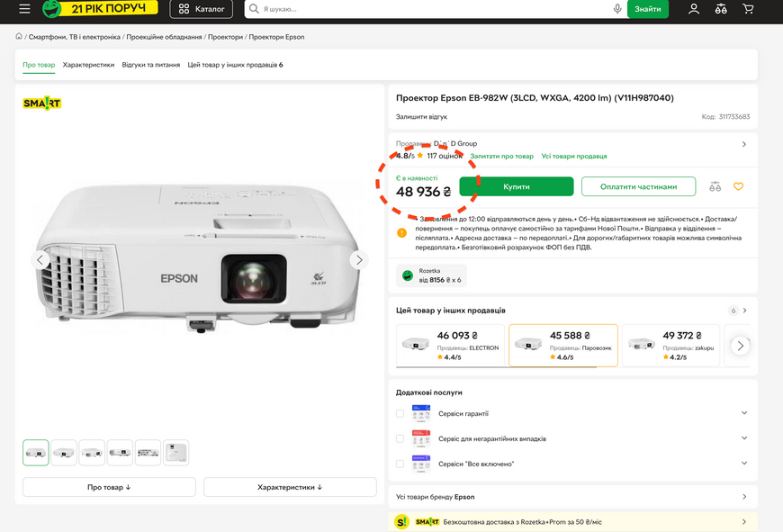Expand 'Цей товар у інших продавців' chevron
This screenshot has height=532, width=783.
[744, 311]
